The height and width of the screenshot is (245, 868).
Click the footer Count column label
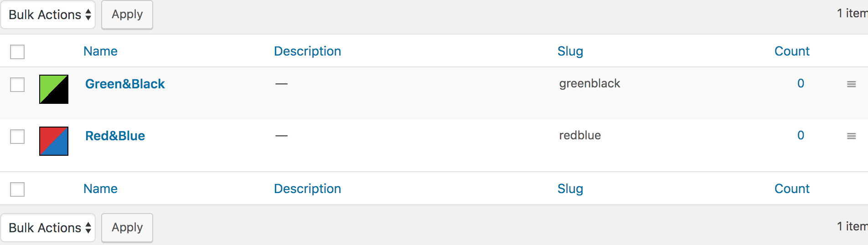(x=792, y=189)
